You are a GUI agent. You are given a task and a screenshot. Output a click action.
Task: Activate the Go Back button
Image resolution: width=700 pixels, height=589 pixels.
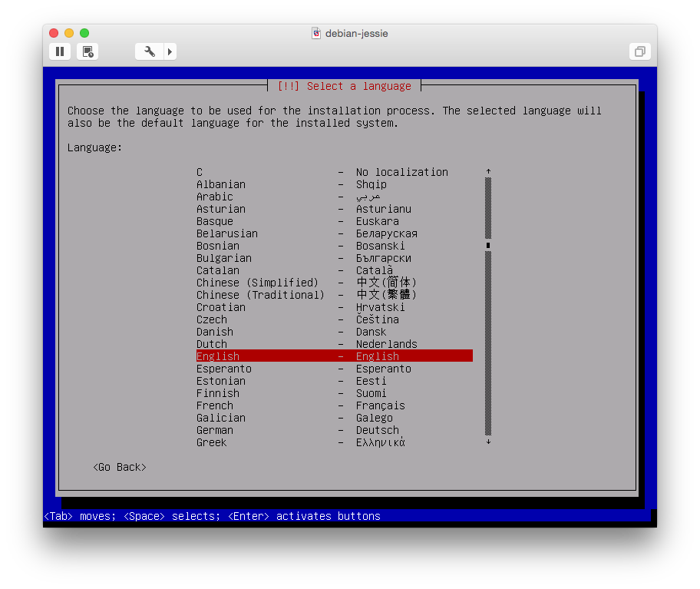pyautogui.click(x=120, y=467)
